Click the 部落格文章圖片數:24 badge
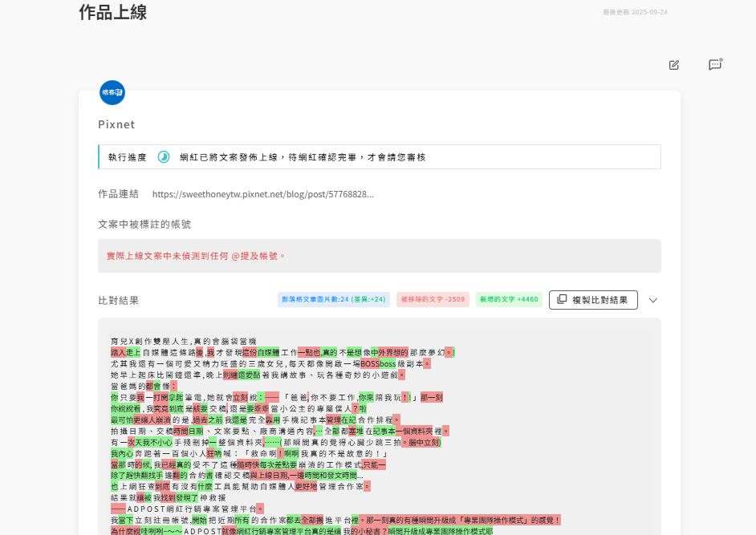The width and height of the screenshot is (756, 535). coord(334,299)
